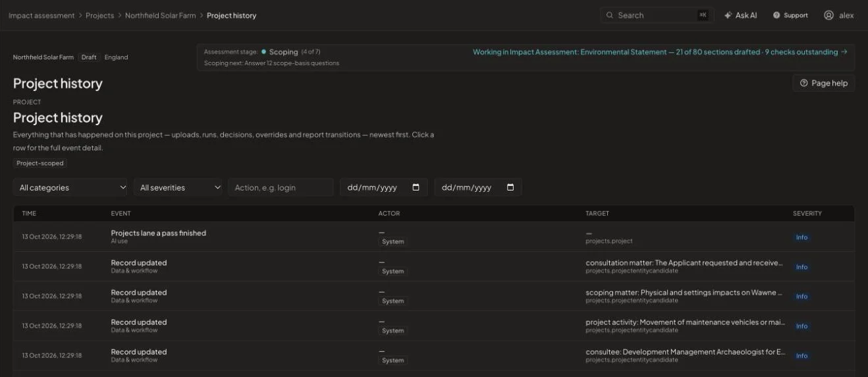Open Record updated row for scoping matter
This screenshot has height=377, width=868.
click(x=434, y=296)
